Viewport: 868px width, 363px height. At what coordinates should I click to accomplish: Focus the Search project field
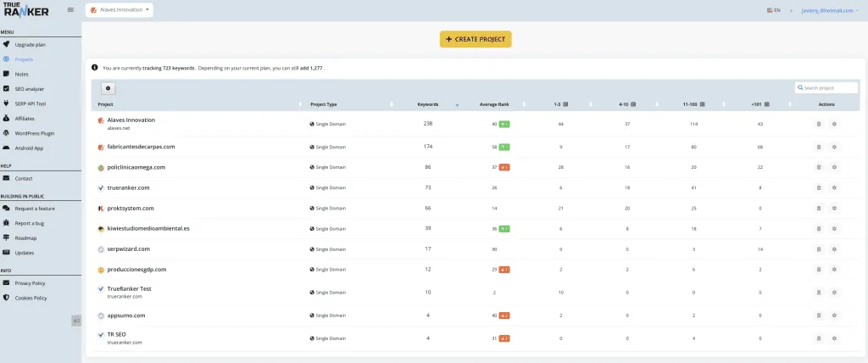[826, 87]
